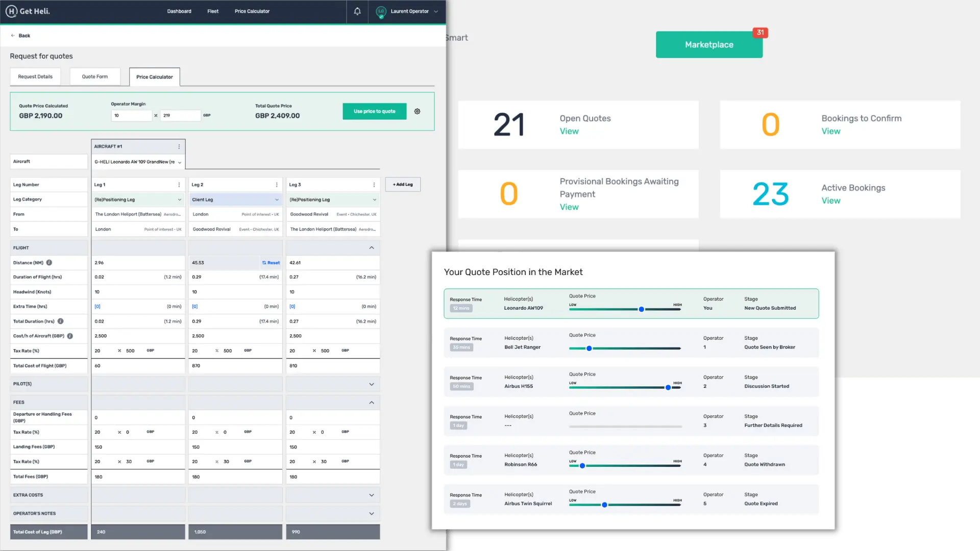Click Leonardo AW109 quote price slider handle
The height and width of the screenshot is (551, 980).
coord(642,309)
